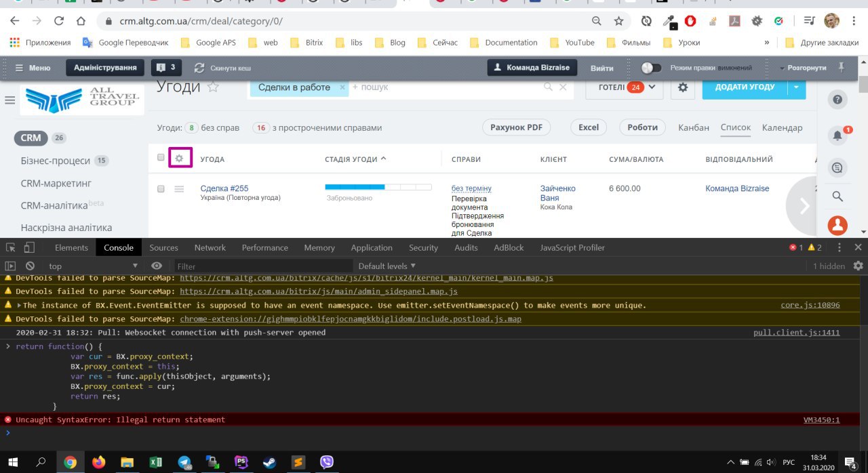Image resolution: width=868 pixels, height=473 pixels.
Task: Show hidden Windows tray icons chevron
Action: [x=730, y=462]
